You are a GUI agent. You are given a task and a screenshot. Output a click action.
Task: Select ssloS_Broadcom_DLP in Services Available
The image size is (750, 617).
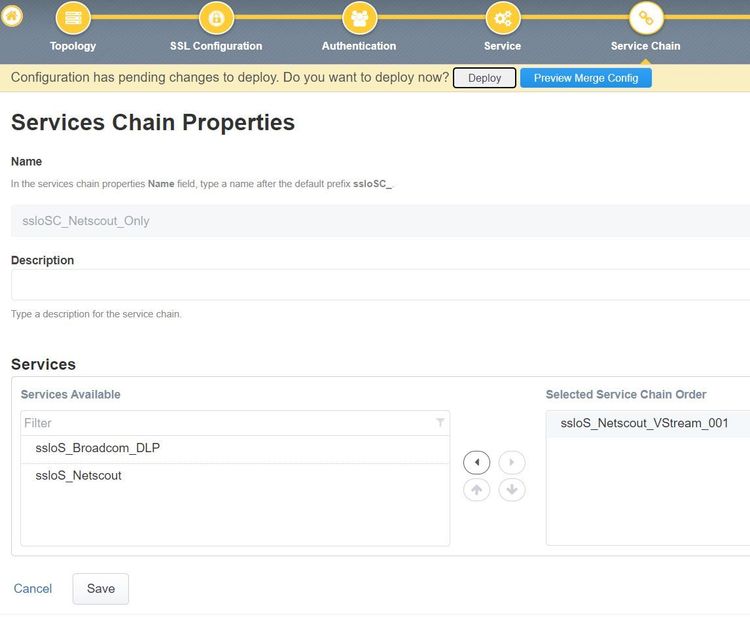coord(97,448)
